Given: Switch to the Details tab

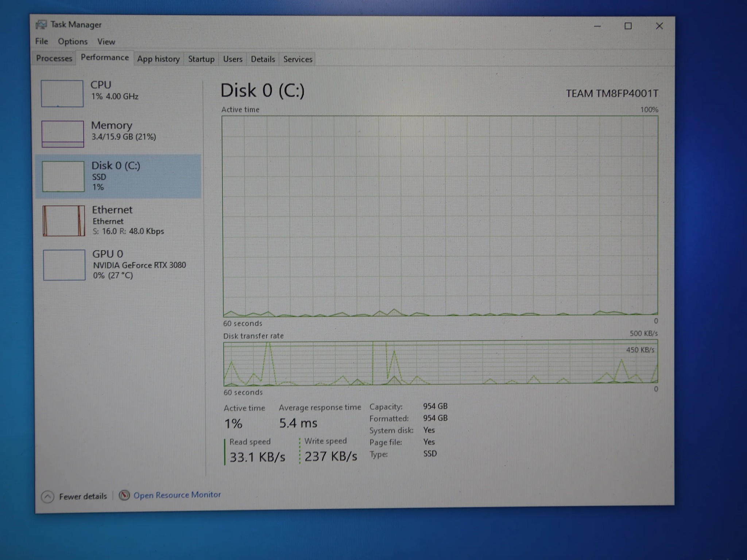Looking at the screenshot, I should (x=263, y=59).
